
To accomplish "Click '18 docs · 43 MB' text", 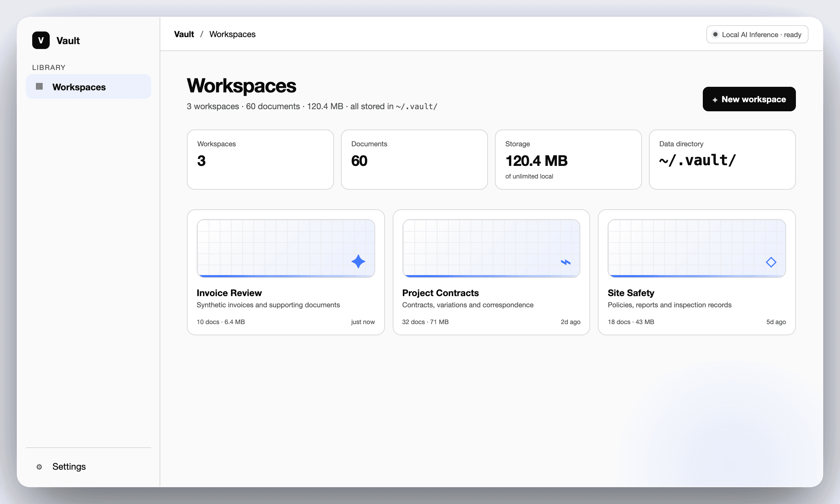I will pyautogui.click(x=631, y=322).
